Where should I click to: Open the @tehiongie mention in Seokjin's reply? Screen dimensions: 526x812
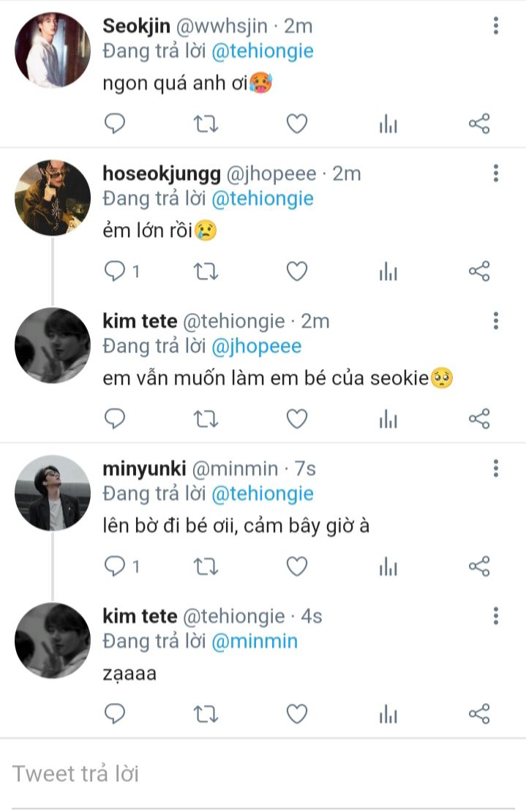pos(263,51)
